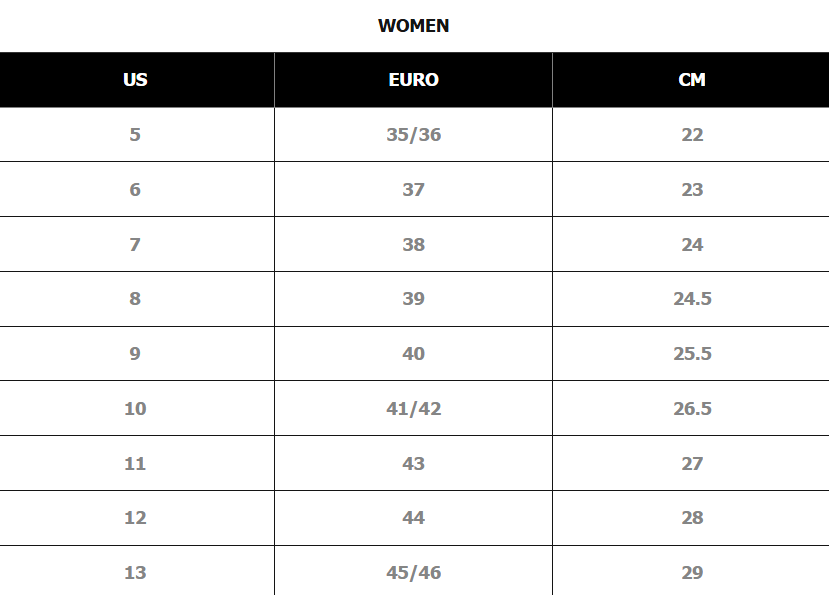829x595 pixels.
Task: Select the US column header
Action: pyautogui.click(x=137, y=80)
